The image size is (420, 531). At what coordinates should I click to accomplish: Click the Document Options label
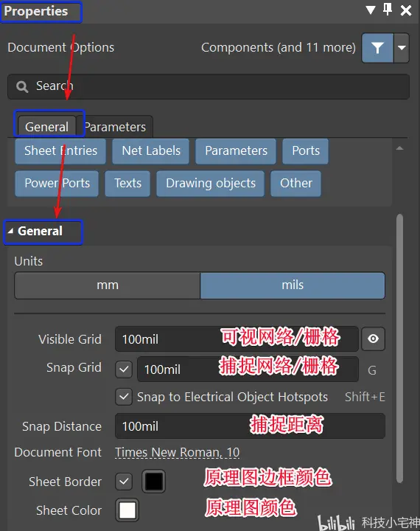point(61,47)
